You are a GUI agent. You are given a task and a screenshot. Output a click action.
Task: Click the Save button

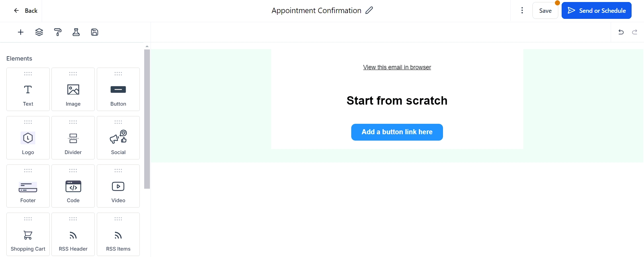pyautogui.click(x=545, y=11)
